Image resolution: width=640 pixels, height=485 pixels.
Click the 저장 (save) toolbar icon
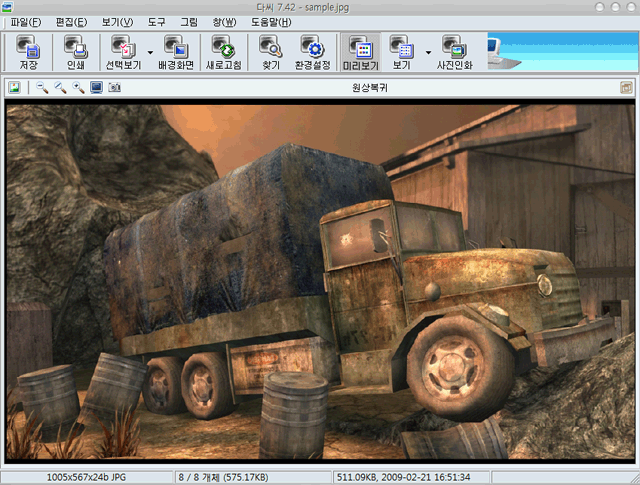[28, 52]
